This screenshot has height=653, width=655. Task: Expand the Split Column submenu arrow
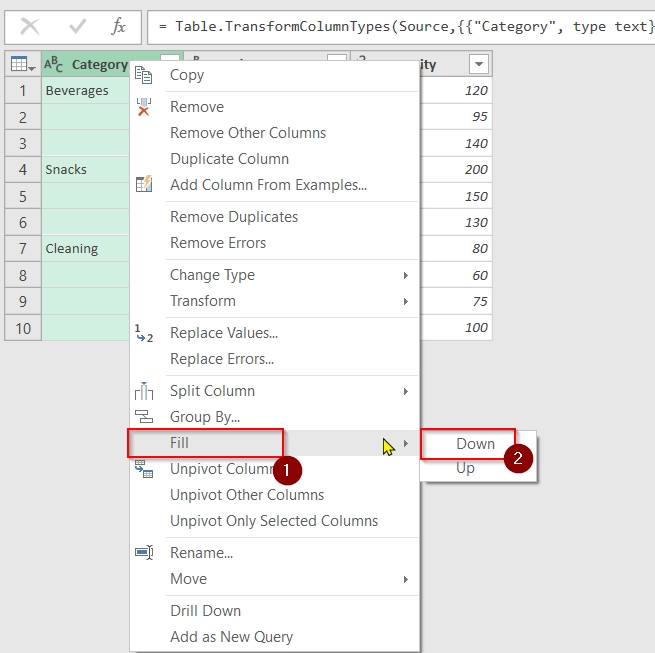[x=406, y=391]
